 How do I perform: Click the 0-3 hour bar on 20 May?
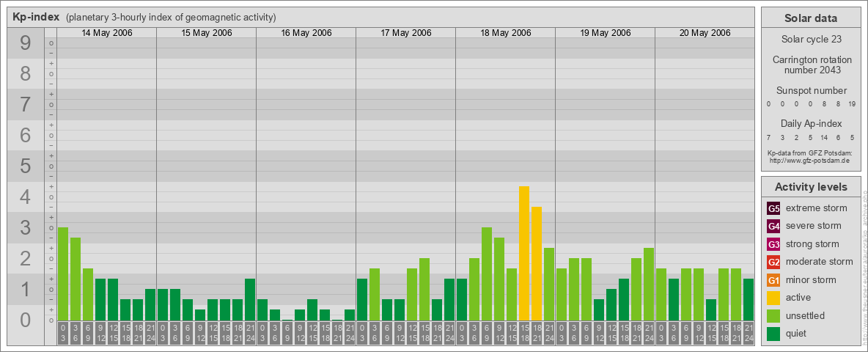[x=661, y=295]
